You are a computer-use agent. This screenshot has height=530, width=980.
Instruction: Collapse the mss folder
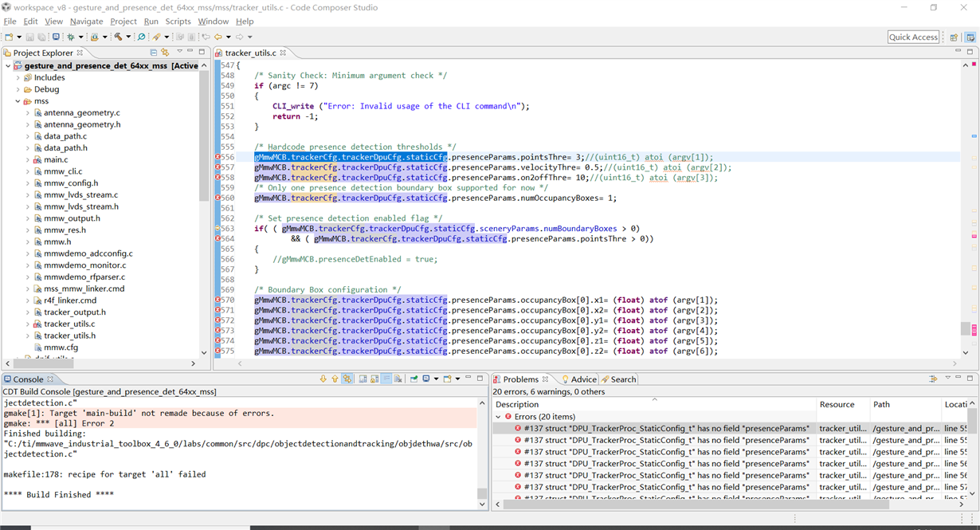coord(18,101)
